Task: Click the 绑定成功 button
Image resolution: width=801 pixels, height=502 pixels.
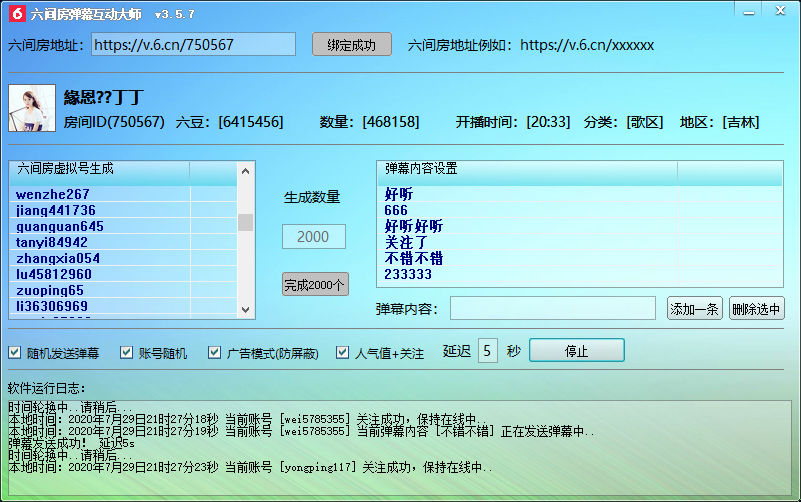Action: [x=352, y=45]
